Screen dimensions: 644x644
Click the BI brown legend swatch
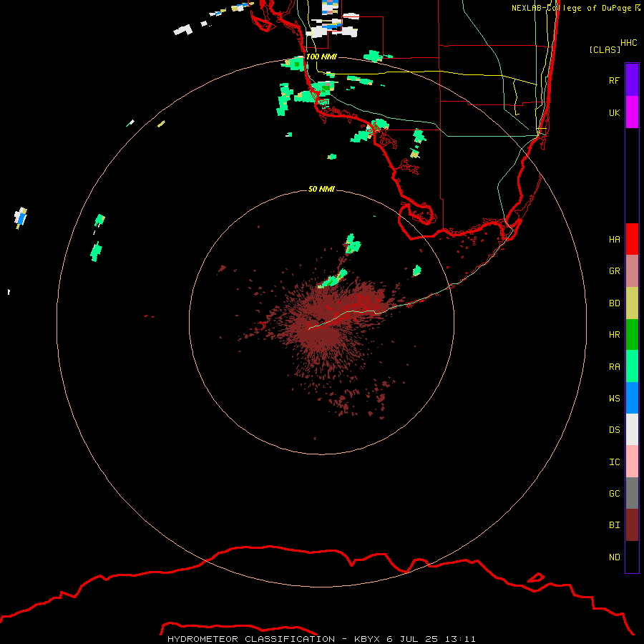pos(632,525)
